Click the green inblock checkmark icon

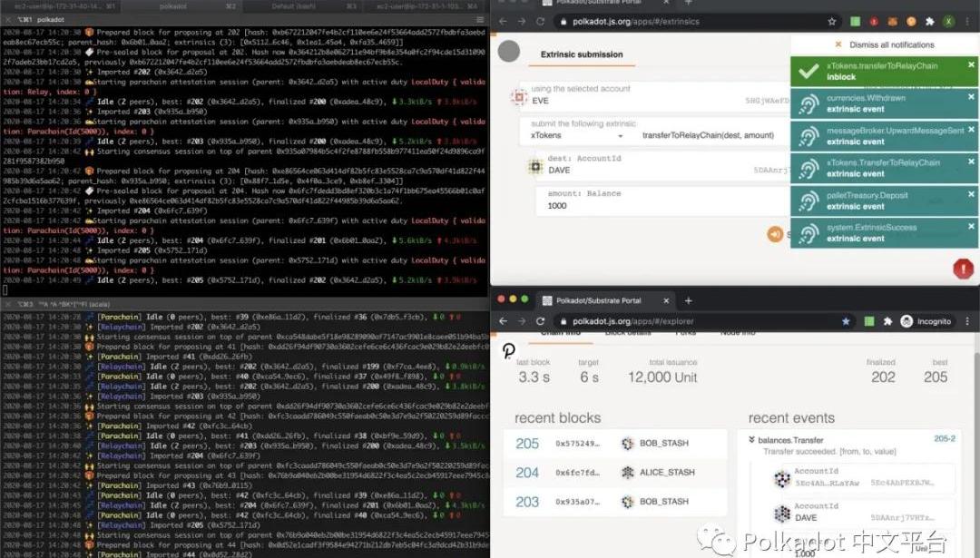tap(808, 72)
